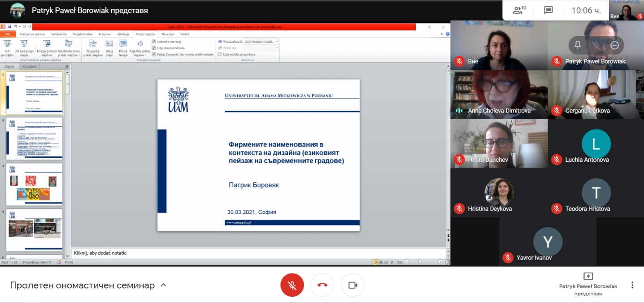644x303 pixels.
Task: Open the participants list icon
Action: coord(519,10)
